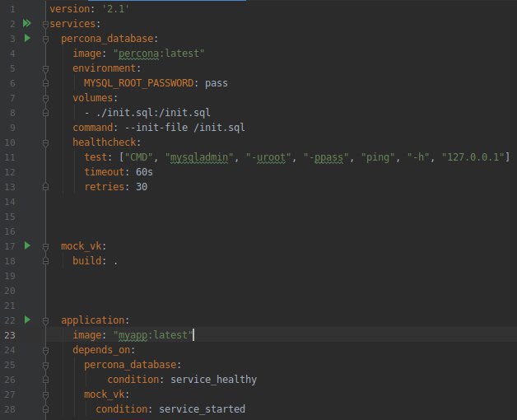Click the "127.0.0.1" host string

click(473, 157)
